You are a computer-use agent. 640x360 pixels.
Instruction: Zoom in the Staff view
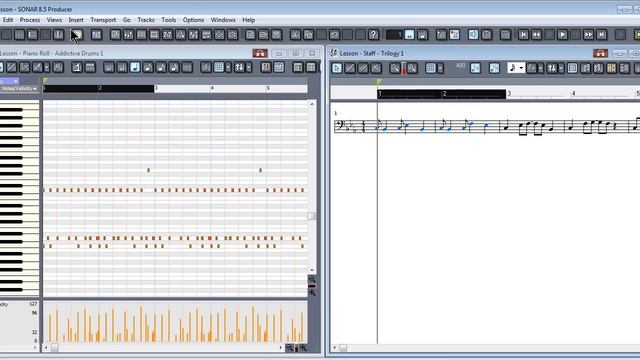click(x=412, y=68)
